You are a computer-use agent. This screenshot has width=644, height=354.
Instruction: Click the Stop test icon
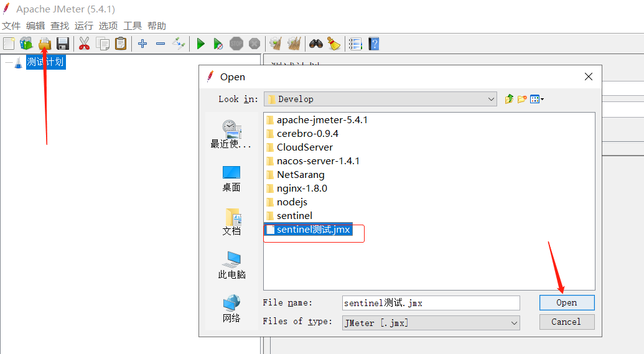coord(236,44)
